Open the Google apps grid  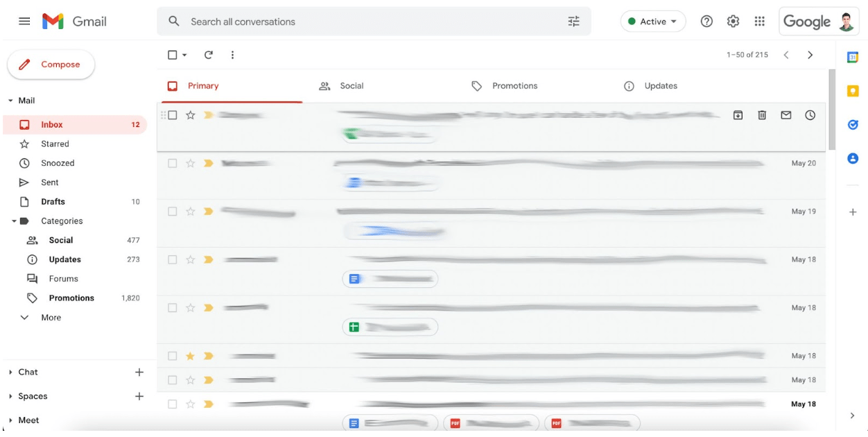[x=759, y=21]
